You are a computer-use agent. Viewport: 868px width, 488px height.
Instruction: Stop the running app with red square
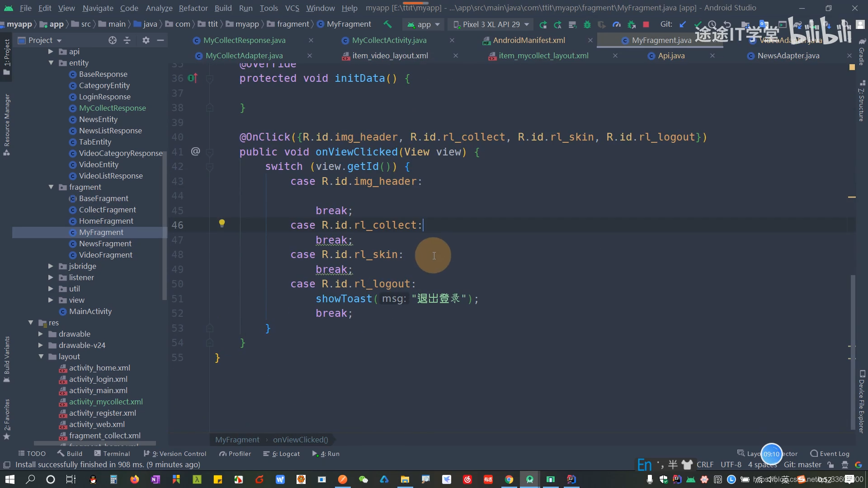pos(646,24)
